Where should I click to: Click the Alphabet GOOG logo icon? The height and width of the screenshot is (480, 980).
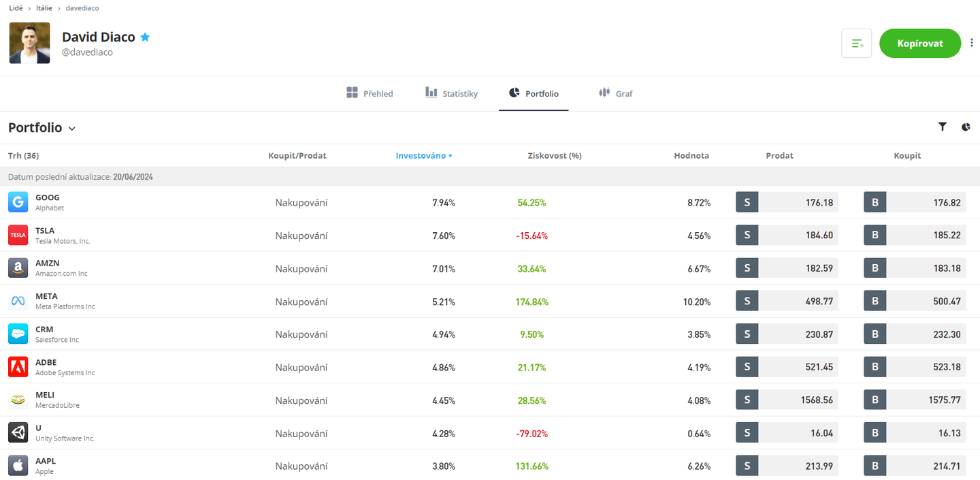pyautogui.click(x=18, y=202)
